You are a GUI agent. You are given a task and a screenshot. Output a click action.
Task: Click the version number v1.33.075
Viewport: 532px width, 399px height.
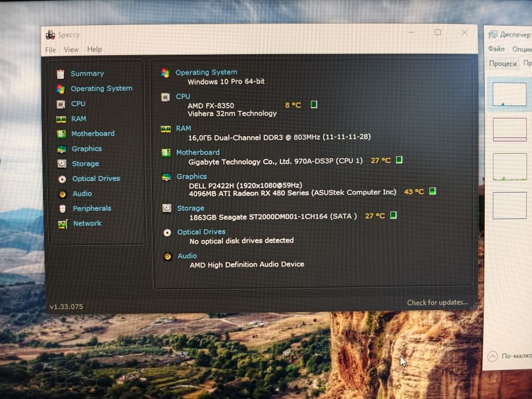point(66,307)
